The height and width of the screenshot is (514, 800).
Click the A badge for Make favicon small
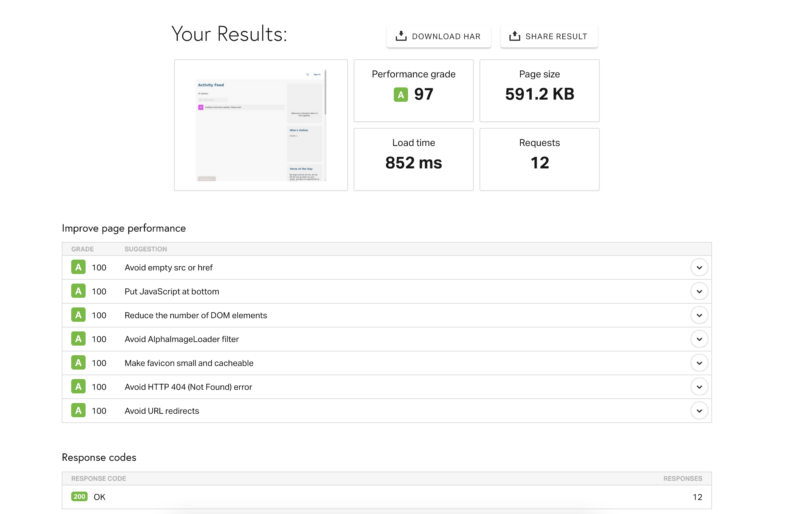tap(78, 362)
